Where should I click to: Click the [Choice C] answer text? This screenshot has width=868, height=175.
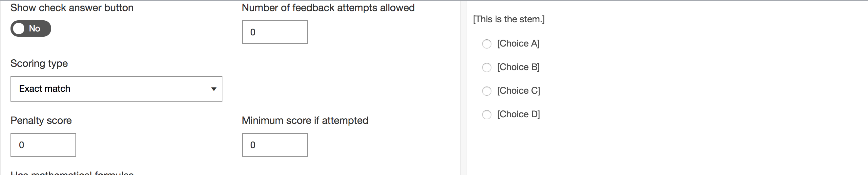[519, 90]
